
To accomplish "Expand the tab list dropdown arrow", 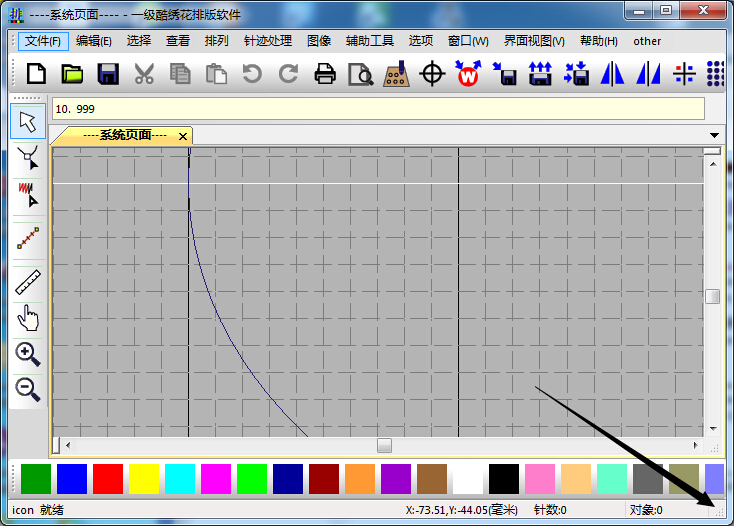I will point(714,135).
